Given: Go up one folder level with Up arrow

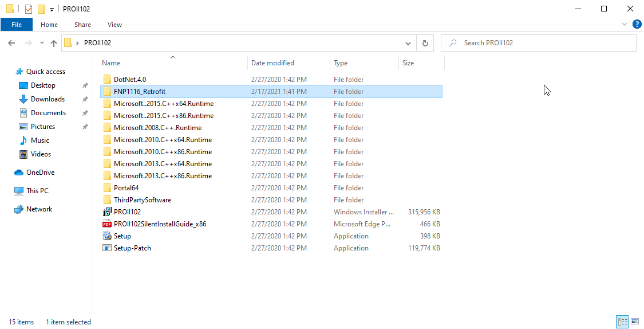Looking at the screenshot, I should [54, 43].
